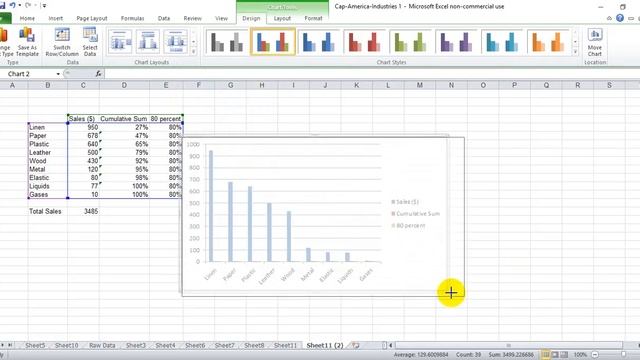The image size is (640, 360).
Task: Click the Insert Worksheet tab icon
Action: click(x=356, y=345)
